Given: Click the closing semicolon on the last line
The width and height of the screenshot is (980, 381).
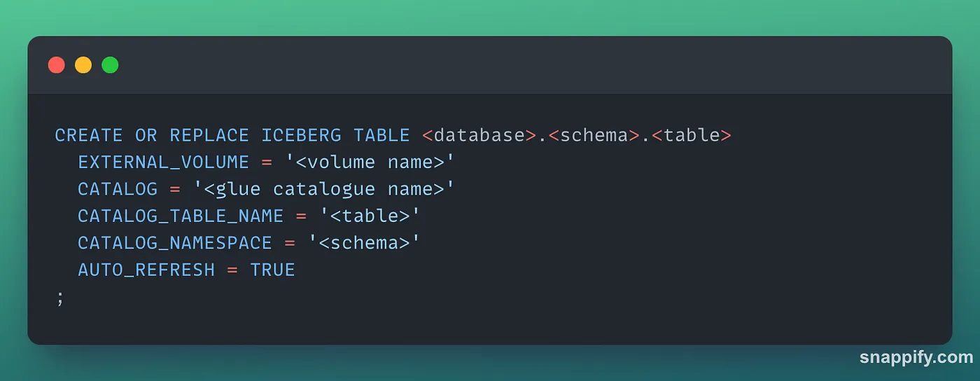Looking at the screenshot, I should click(x=59, y=297).
